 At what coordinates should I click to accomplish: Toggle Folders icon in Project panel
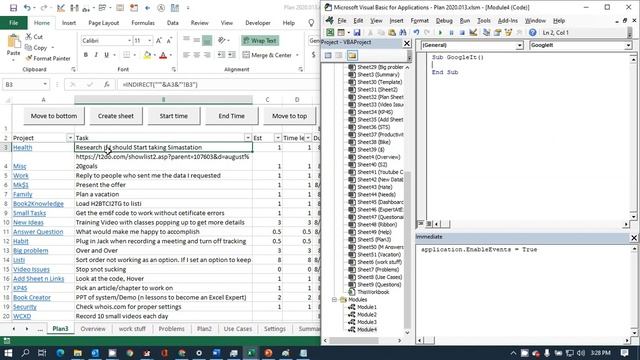(352, 56)
